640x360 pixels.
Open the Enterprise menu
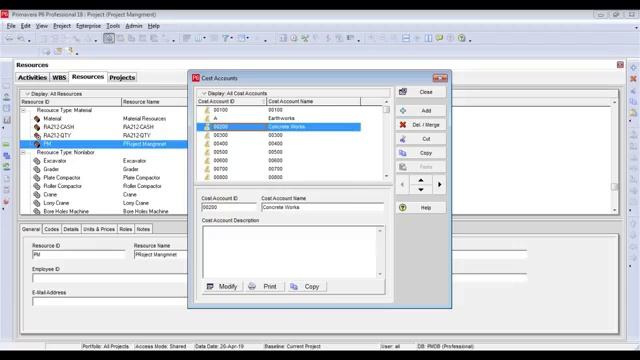pos(88,26)
